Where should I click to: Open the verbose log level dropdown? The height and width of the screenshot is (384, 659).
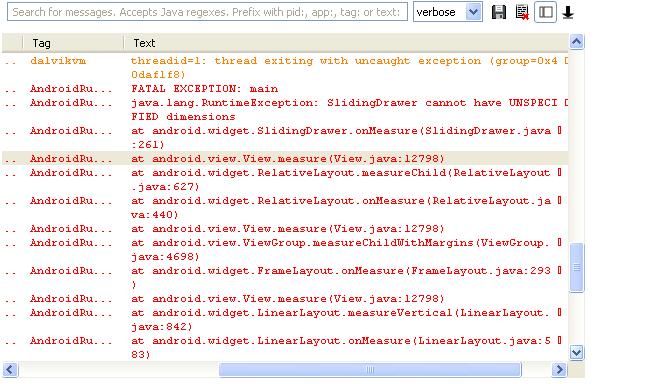click(448, 12)
